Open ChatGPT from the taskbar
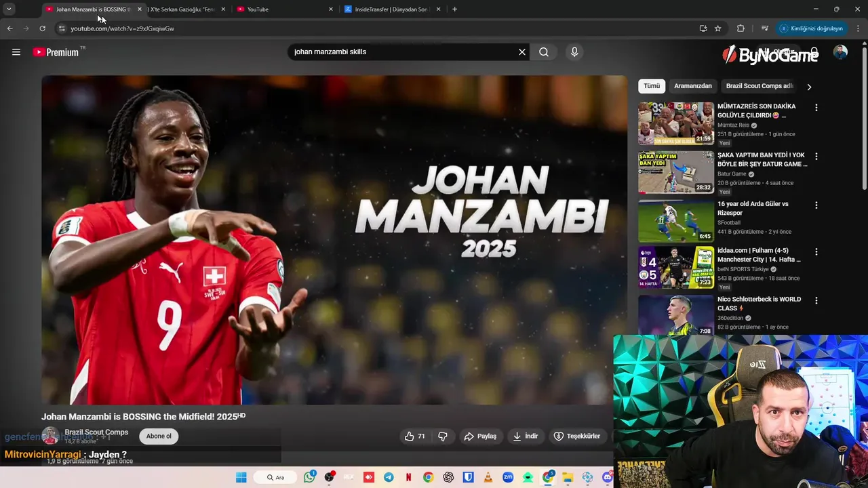868x488 pixels. coord(448,477)
